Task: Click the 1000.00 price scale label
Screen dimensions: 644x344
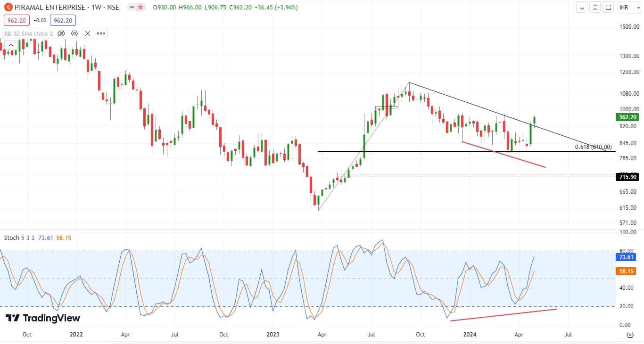Action: pyautogui.click(x=629, y=109)
